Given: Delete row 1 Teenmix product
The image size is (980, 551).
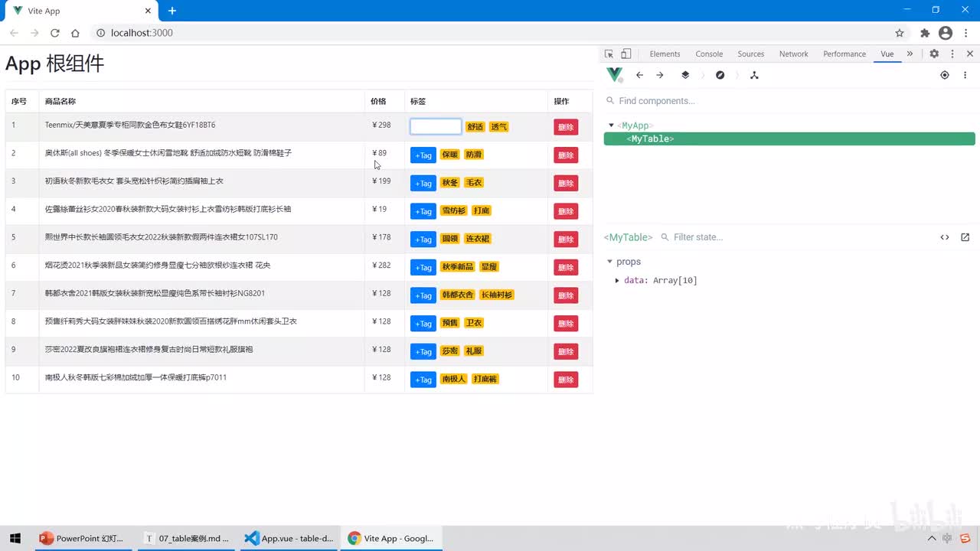Looking at the screenshot, I should pos(566,127).
